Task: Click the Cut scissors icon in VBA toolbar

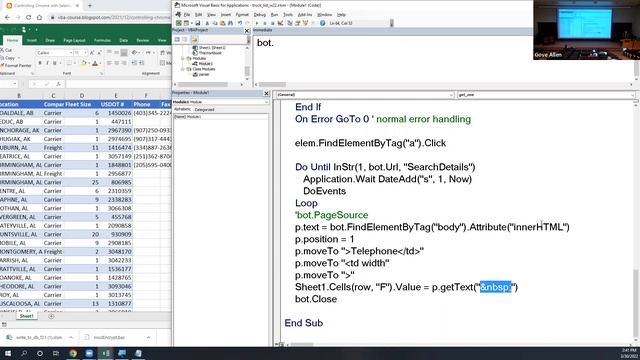Action: [x=207, y=23]
